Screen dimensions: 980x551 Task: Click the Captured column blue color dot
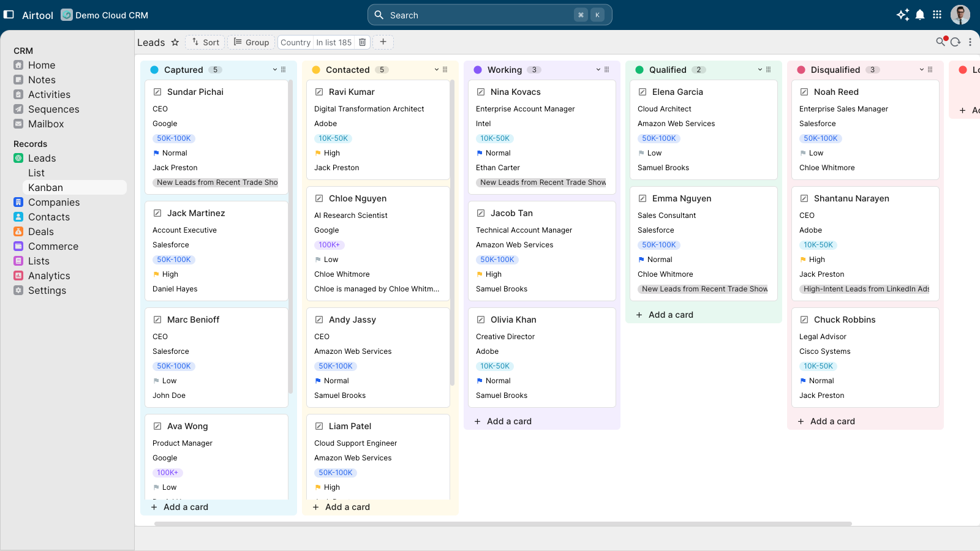pos(154,70)
